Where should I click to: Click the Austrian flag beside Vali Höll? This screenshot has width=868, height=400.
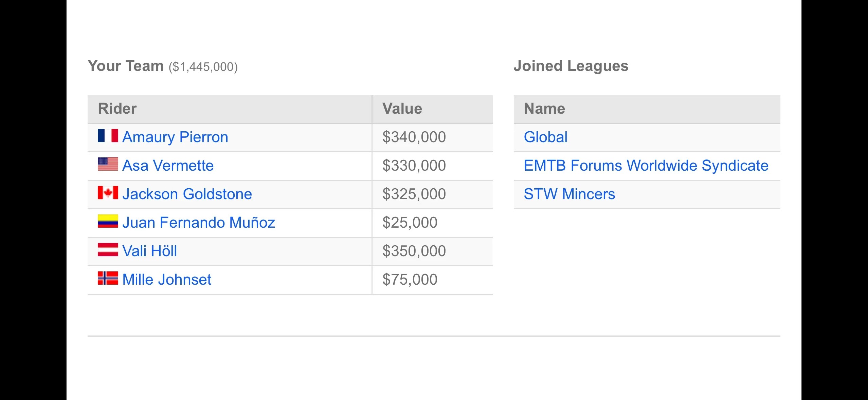[108, 250]
